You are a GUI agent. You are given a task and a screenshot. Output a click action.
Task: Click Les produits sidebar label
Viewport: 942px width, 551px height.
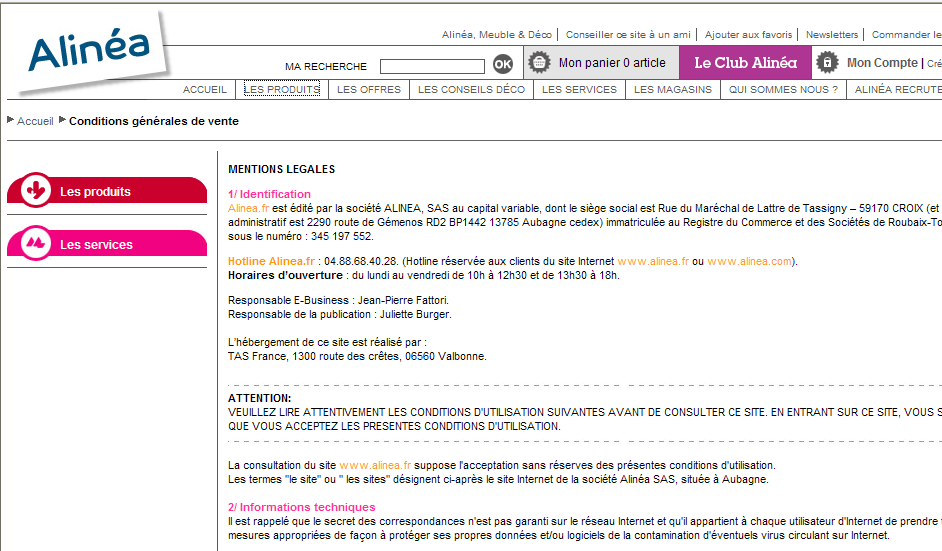[x=96, y=192]
